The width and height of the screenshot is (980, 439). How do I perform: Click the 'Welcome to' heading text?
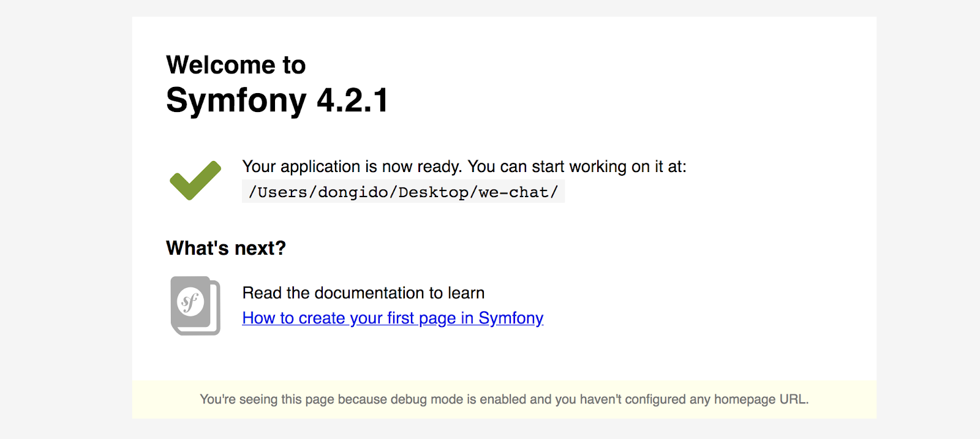coord(236,65)
